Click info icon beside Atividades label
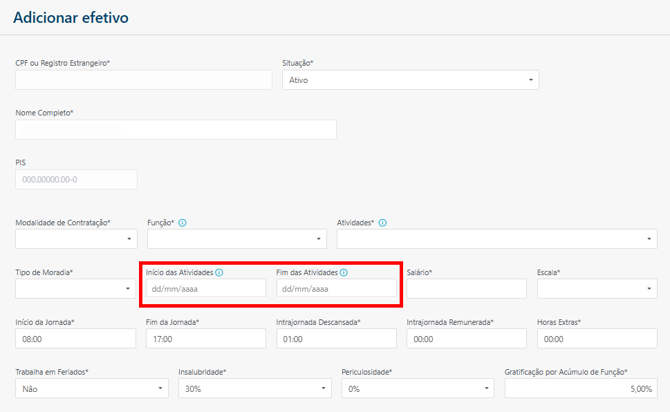Image resolution: width=670 pixels, height=412 pixels. [383, 223]
